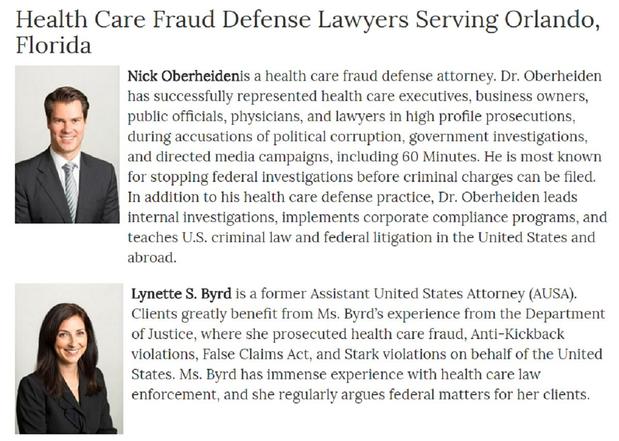This screenshot has height=441, width=619.
Task: Click the phrase 'health care fraud defense attorney'
Action: pos(380,76)
